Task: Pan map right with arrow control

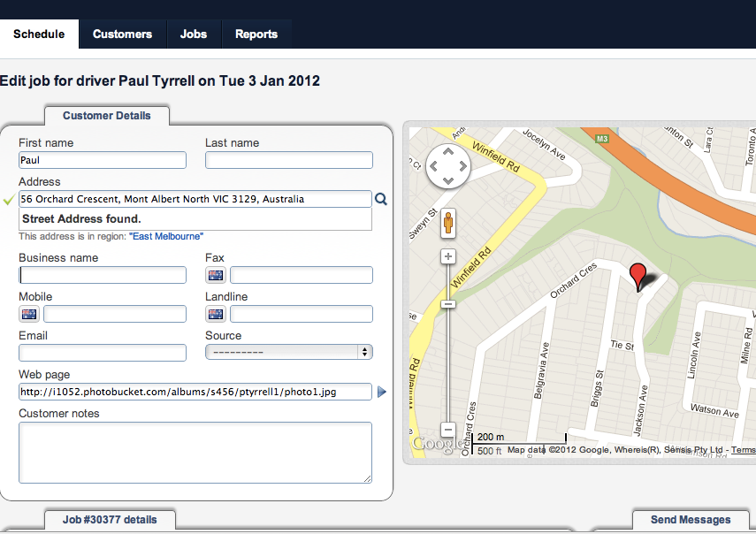Action: click(462, 166)
